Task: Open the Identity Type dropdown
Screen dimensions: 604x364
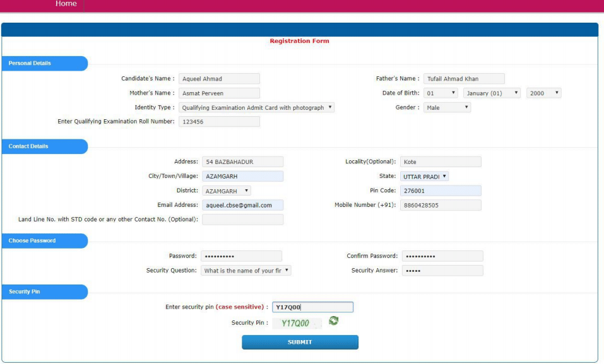Action: coord(256,108)
